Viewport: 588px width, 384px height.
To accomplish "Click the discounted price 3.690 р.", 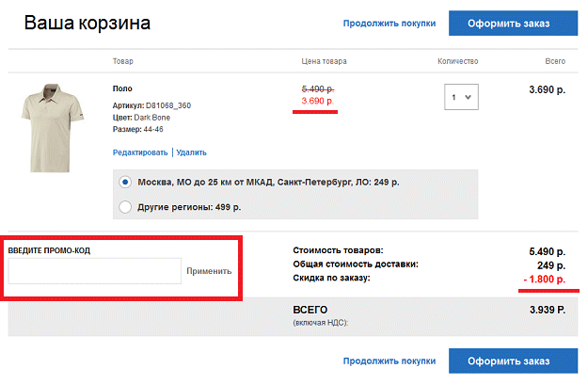I will 317,101.
